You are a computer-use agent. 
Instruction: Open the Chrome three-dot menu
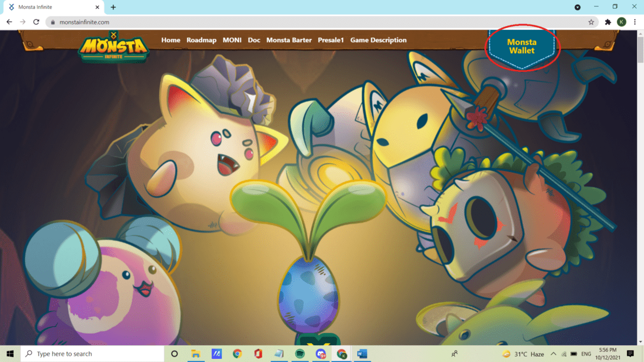[x=635, y=22]
